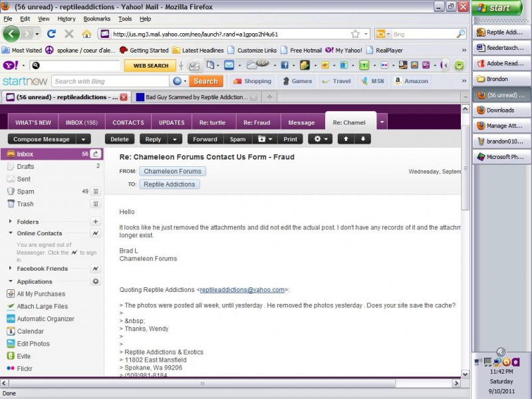Click the WEB SEARCH button
The image size is (532, 399).
click(151, 65)
